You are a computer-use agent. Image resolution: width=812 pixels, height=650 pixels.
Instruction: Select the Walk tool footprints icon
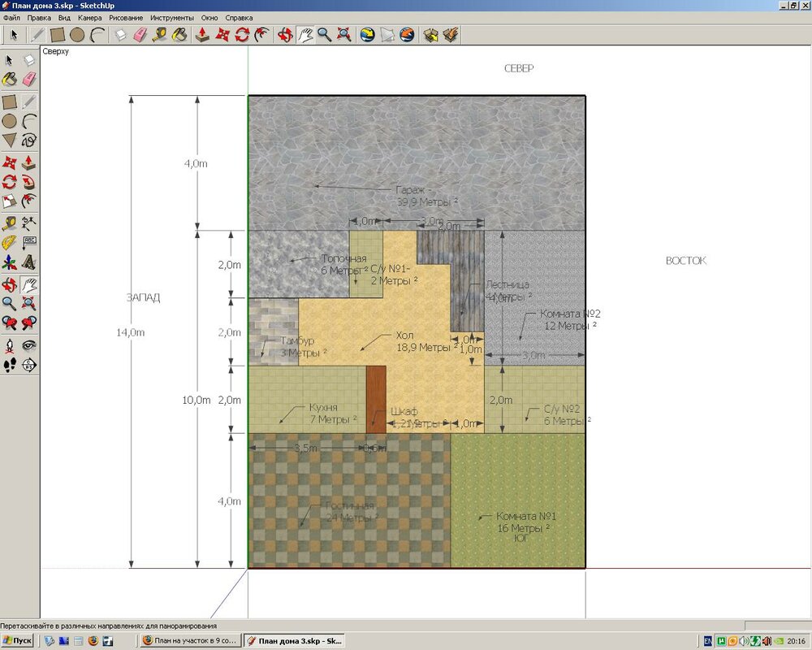point(9,366)
